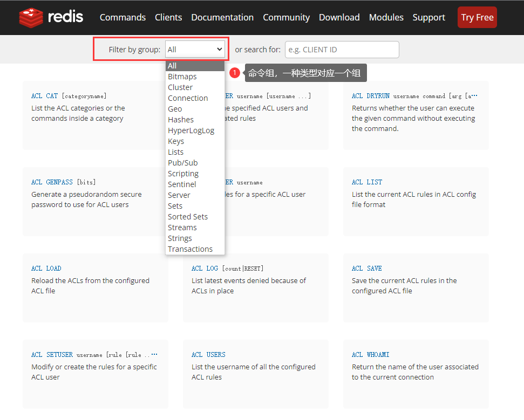Select Connection in the group list
The image size is (524, 420).
(x=195, y=98)
